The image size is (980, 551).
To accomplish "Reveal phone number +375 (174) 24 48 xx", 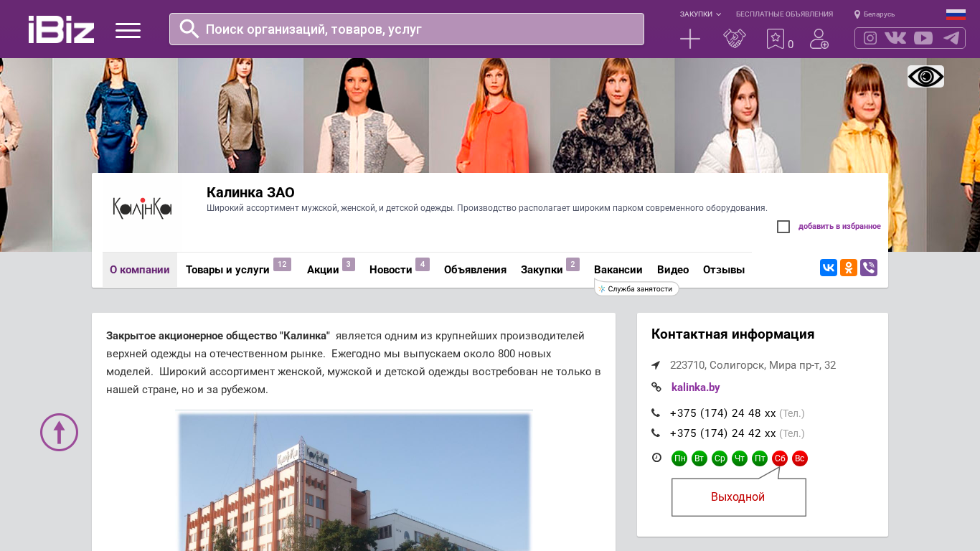I will click(x=723, y=413).
